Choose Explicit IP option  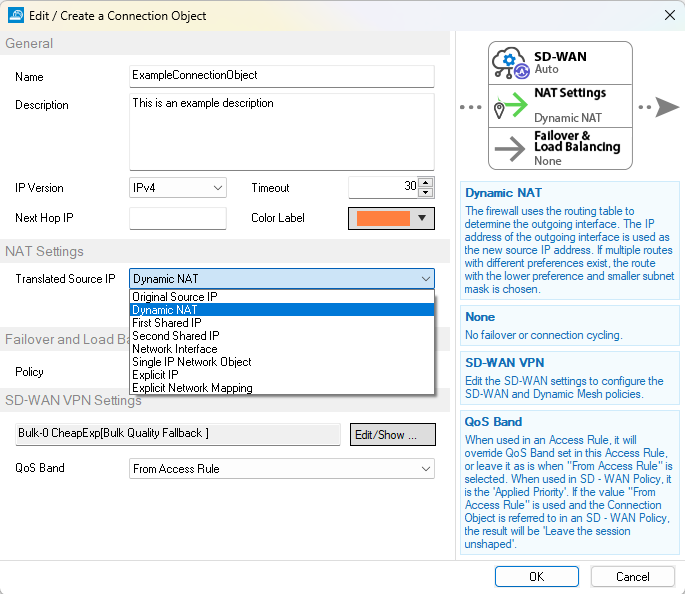[x=282, y=375]
